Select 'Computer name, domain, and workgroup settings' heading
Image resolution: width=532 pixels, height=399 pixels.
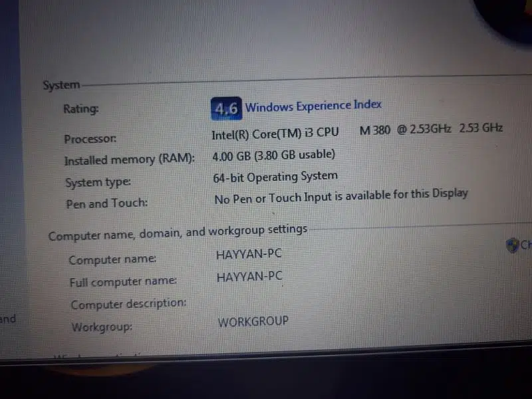[178, 232]
